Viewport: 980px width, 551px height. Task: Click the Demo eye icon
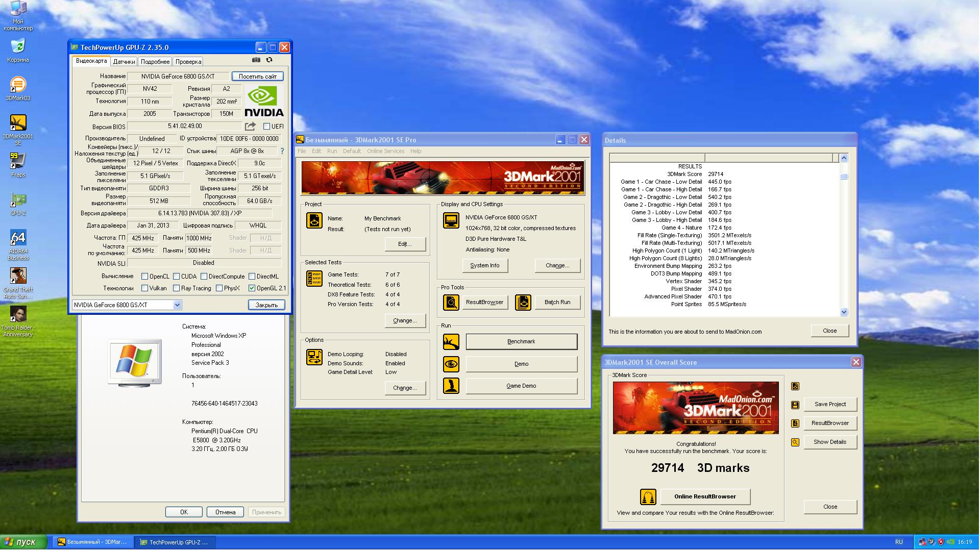tap(451, 364)
